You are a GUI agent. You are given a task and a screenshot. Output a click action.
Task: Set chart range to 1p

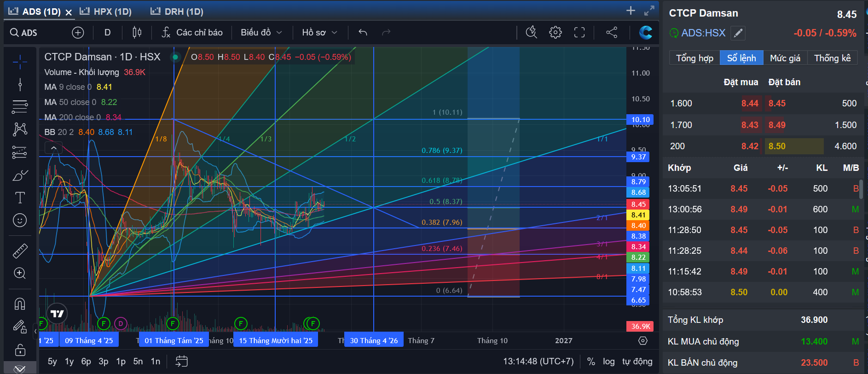tap(121, 362)
